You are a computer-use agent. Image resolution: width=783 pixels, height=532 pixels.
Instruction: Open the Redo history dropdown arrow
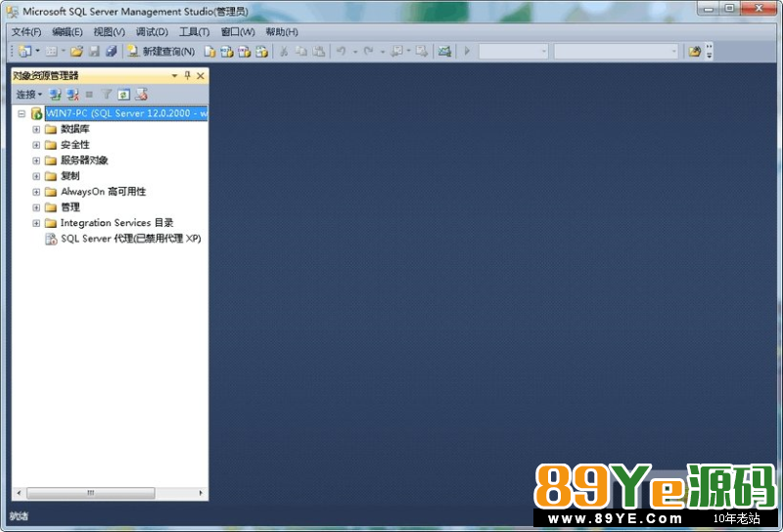click(382, 52)
